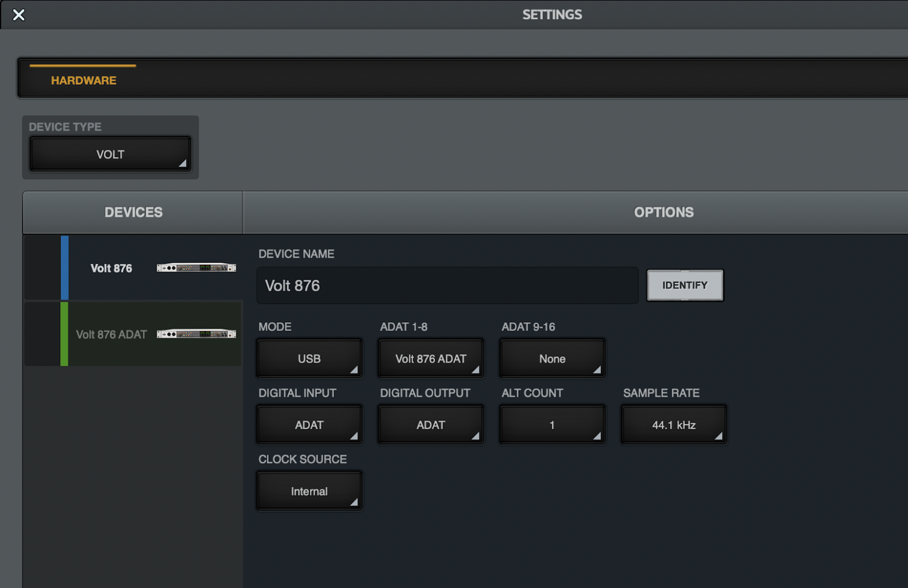Open the Sample Rate 44.1 kHz dropdown
Screen dimensions: 908x588
point(674,425)
